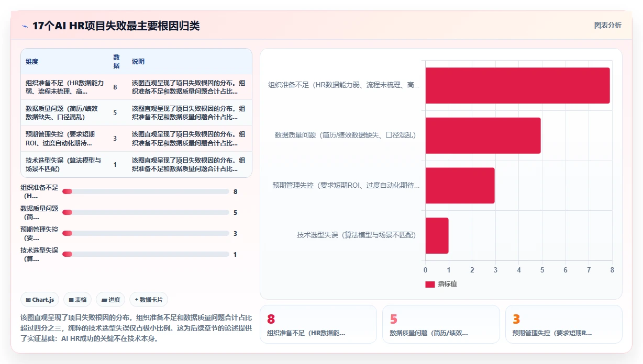Click the chart y-axis label 技术选型失误
This screenshot has height=364, width=643.
pyautogui.click(x=357, y=235)
